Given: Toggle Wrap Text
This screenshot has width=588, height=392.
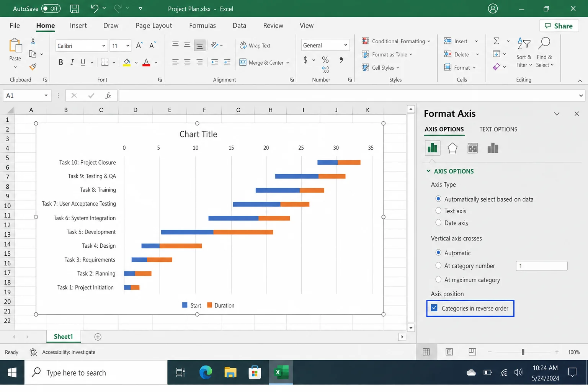Looking at the screenshot, I should point(255,46).
